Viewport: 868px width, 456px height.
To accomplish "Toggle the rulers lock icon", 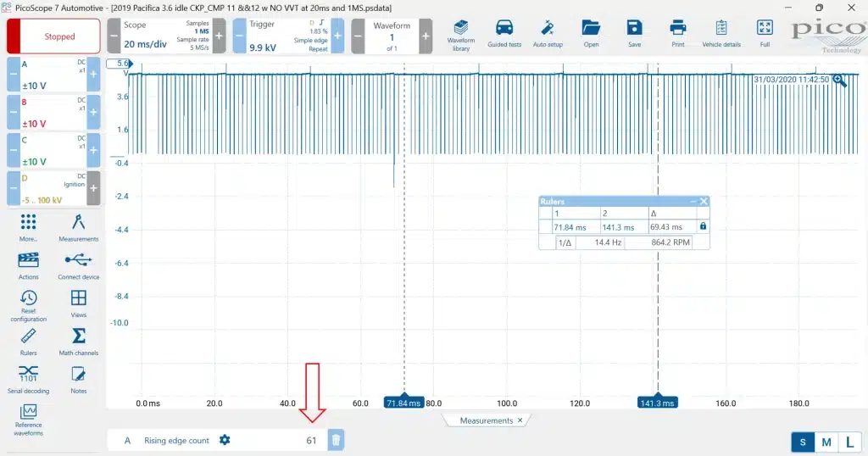I will pyautogui.click(x=703, y=226).
